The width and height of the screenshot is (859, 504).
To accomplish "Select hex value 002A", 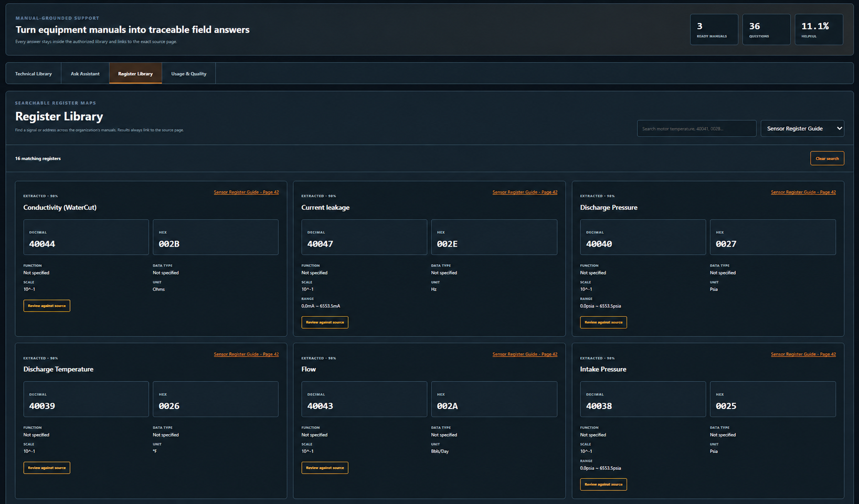I will [x=447, y=406].
